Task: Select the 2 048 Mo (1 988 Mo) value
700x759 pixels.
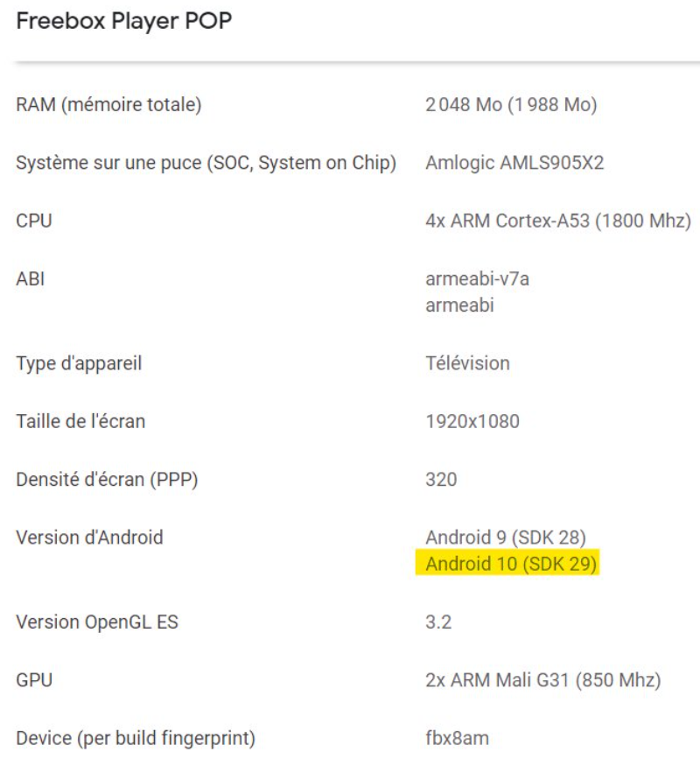Action: (x=511, y=105)
